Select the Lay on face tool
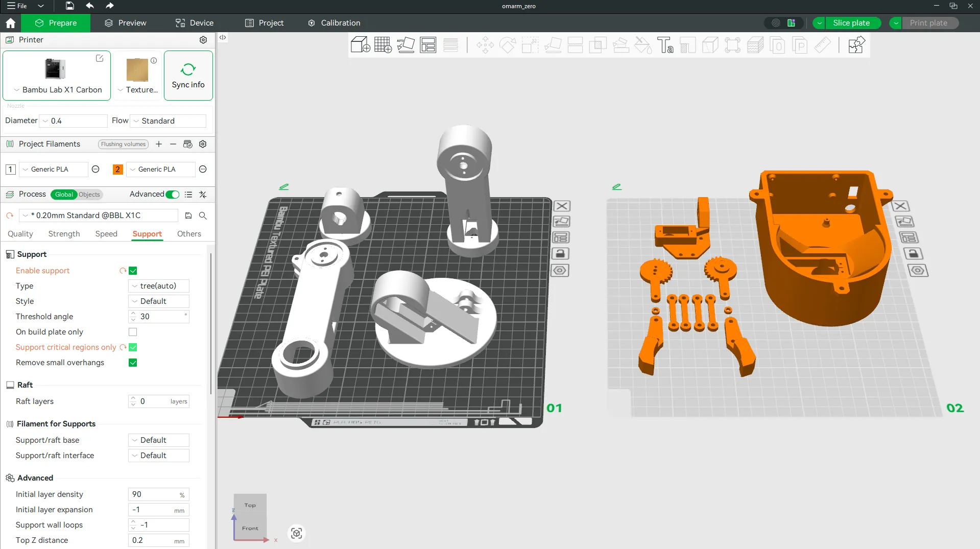This screenshot has height=549, width=980. pos(553,45)
